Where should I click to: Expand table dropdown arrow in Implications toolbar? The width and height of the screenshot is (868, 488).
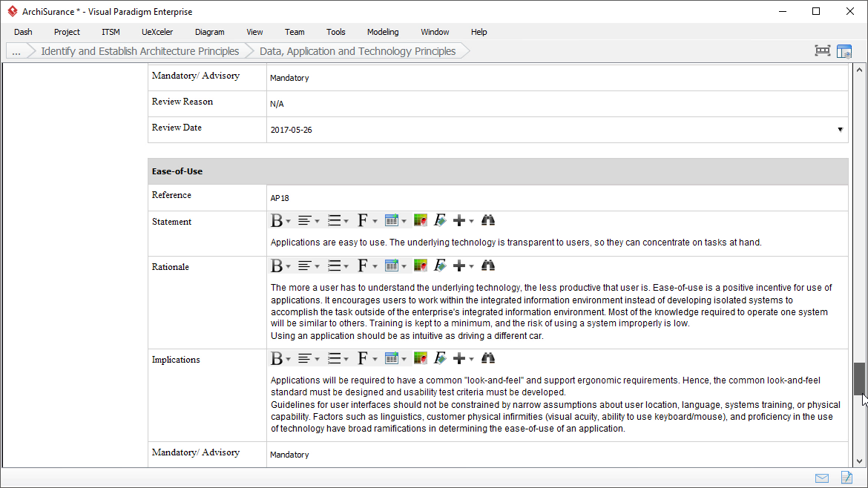pos(404,359)
